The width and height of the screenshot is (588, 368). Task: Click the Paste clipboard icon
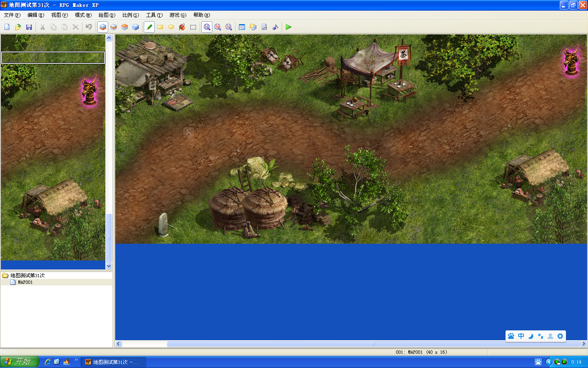click(65, 27)
